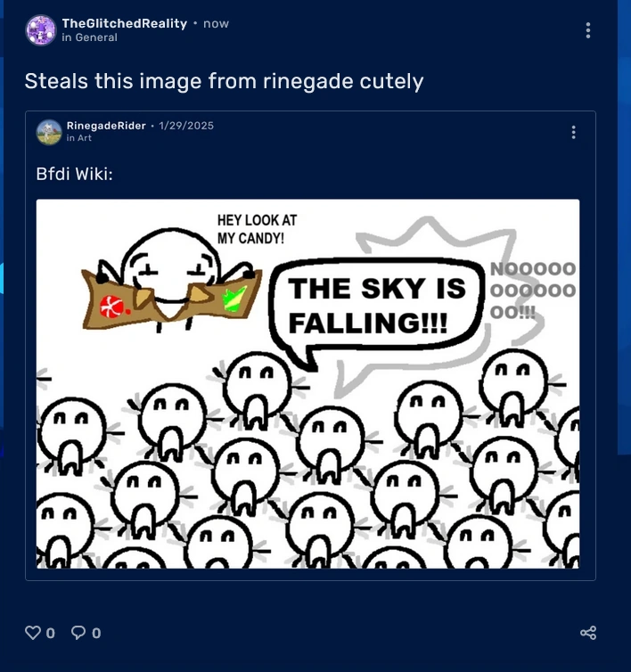Click the 1/29/2025 quoted post date
The image size is (631, 672).
[186, 126]
